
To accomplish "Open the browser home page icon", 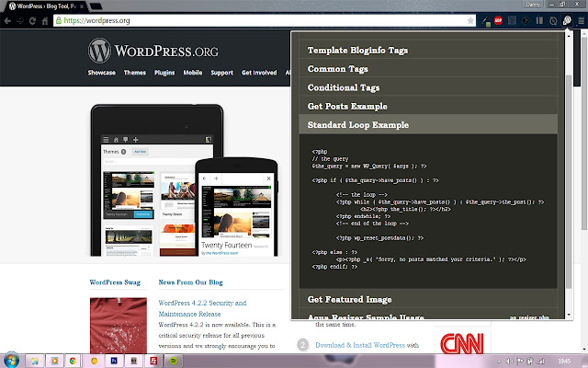I will point(45,20).
